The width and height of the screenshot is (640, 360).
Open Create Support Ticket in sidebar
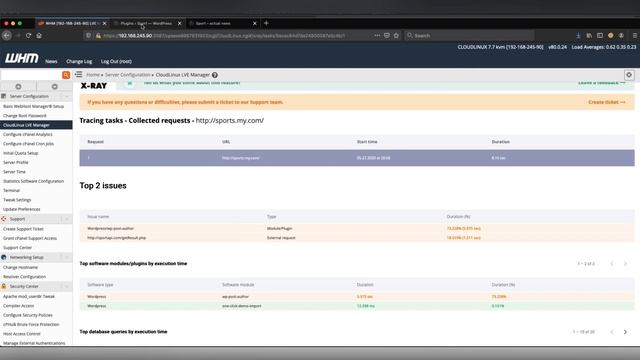tap(23, 229)
